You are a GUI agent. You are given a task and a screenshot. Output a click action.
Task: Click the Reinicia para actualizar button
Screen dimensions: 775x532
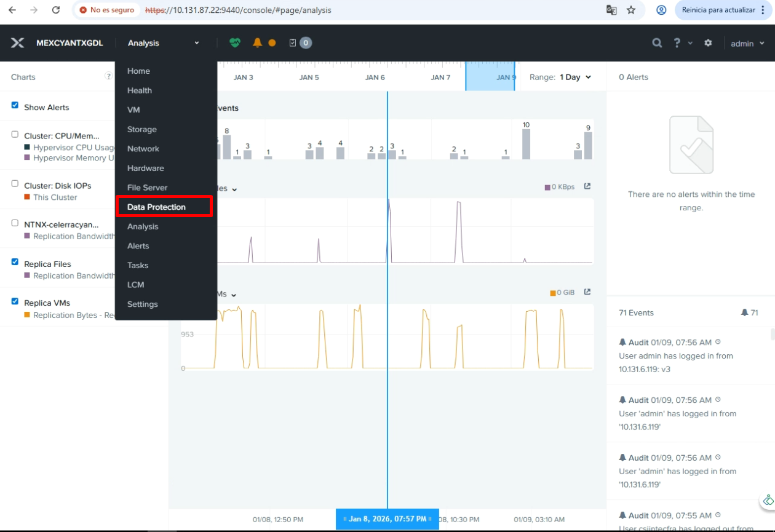(x=722, y=10)
